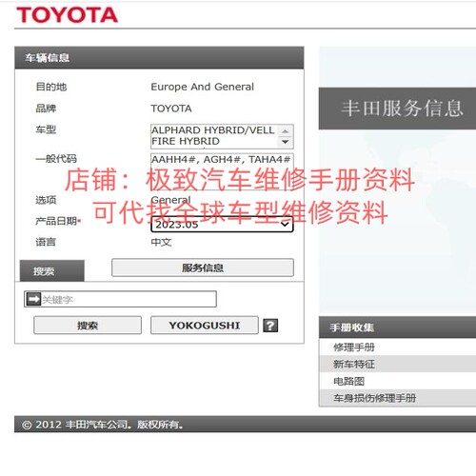Open 修理手册 in manual collection
Image resolution: width=476 pixels, height=476 pixels.
[x=397, y=347]
